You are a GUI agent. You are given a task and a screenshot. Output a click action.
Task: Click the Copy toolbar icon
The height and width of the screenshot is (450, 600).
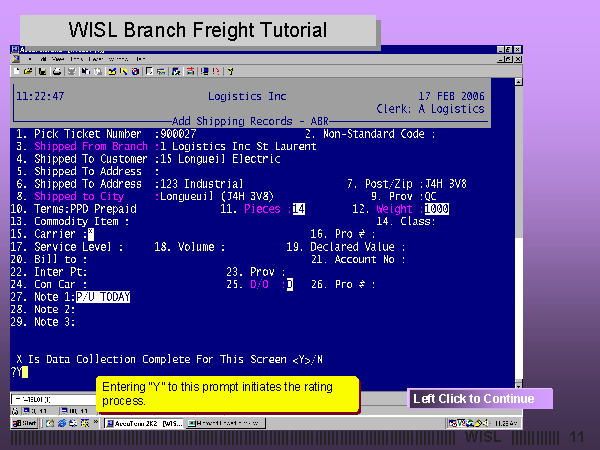pyautogui.click(x=86, y=71)
